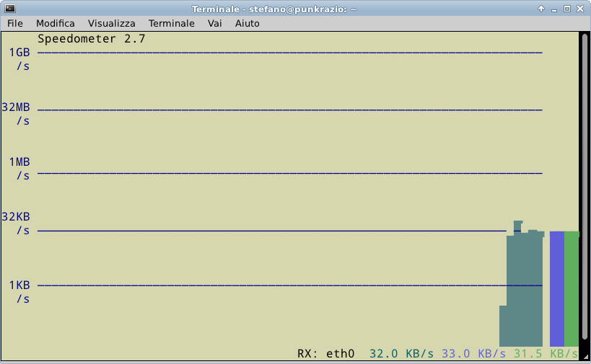The width and height of the screenshot is (591, 364).
Task: Open the Modifica menu
Action: tap(56, 23)
